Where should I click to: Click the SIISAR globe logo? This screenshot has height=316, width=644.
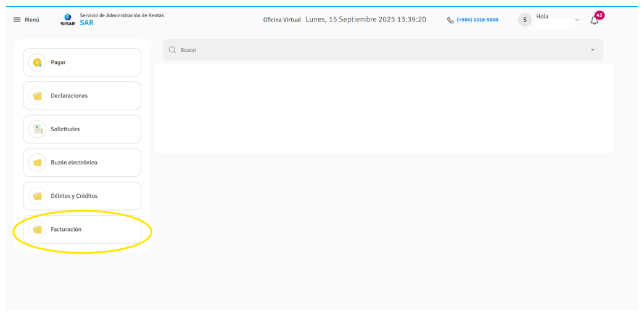pos(67,20)
